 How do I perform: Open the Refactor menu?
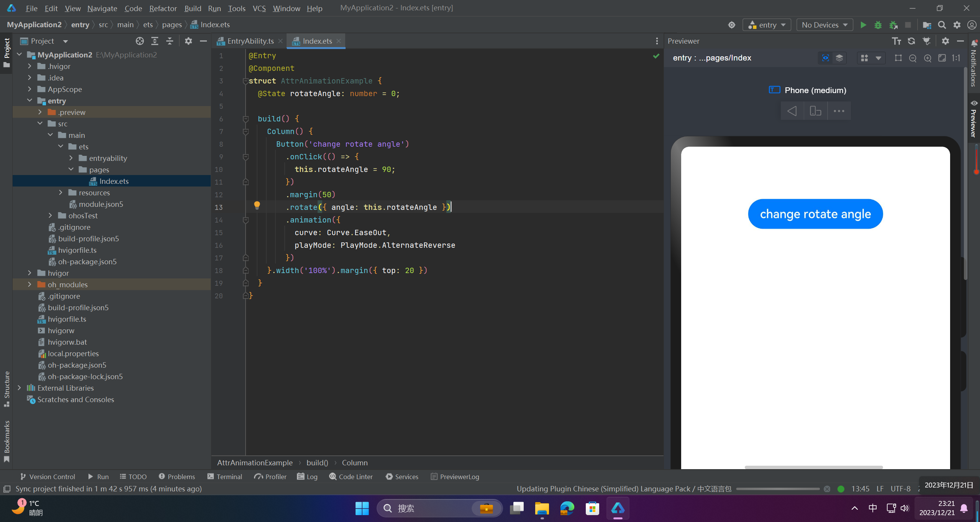(163, 8)
